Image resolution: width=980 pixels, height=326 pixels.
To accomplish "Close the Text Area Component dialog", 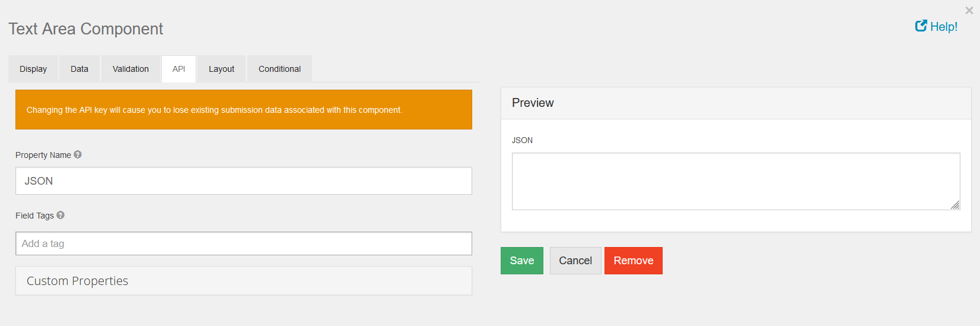I will [969, 10].
